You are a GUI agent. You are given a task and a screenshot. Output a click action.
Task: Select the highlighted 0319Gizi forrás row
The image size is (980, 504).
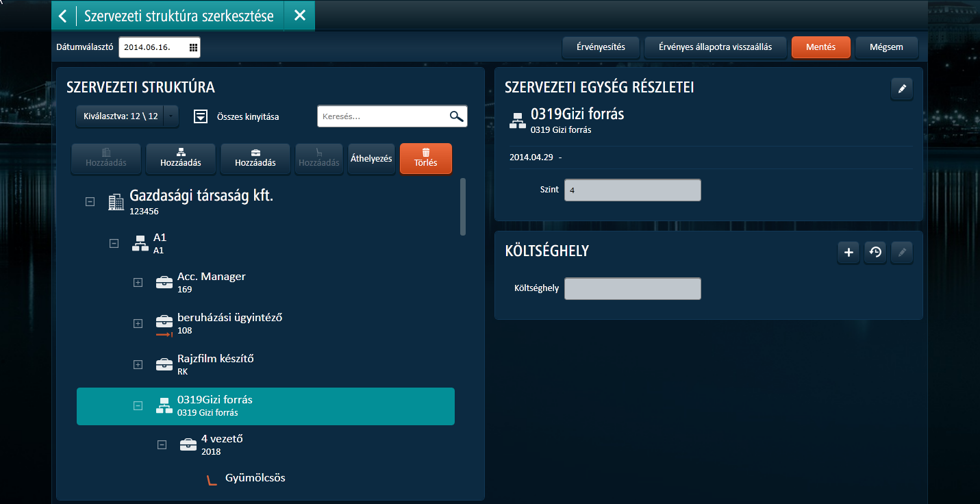(265, 406)
